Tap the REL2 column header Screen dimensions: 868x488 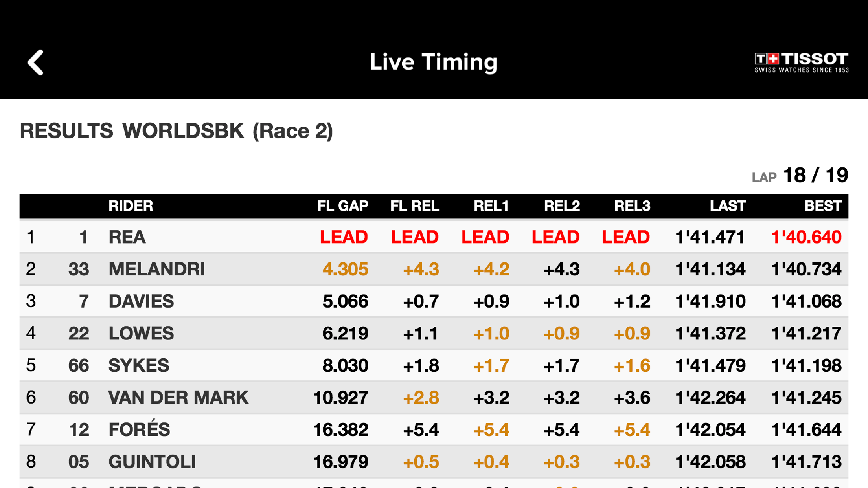click(x=561, y=206)
